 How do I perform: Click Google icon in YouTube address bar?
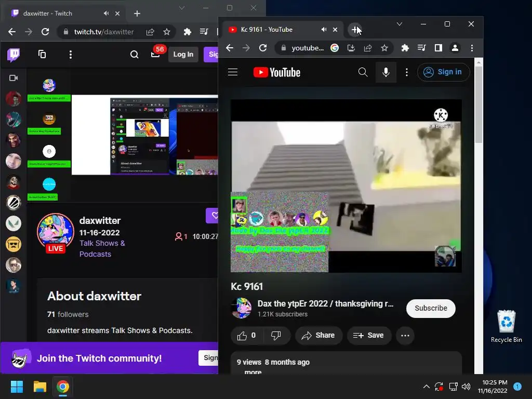coord(335,48)
